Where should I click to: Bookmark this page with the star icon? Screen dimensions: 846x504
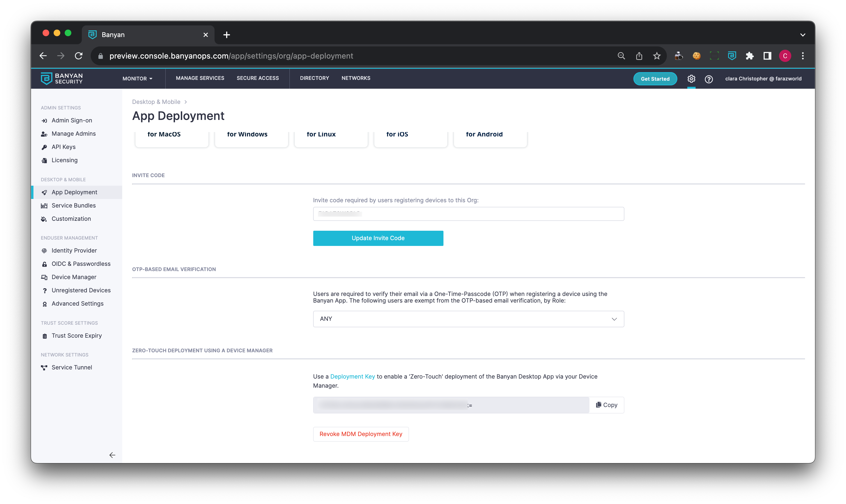pyautogui.click(x=656, y=56)
